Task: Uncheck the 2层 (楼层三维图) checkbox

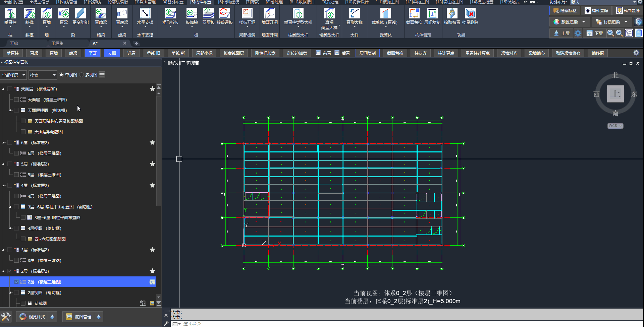Action: click(x=16, y=282)
